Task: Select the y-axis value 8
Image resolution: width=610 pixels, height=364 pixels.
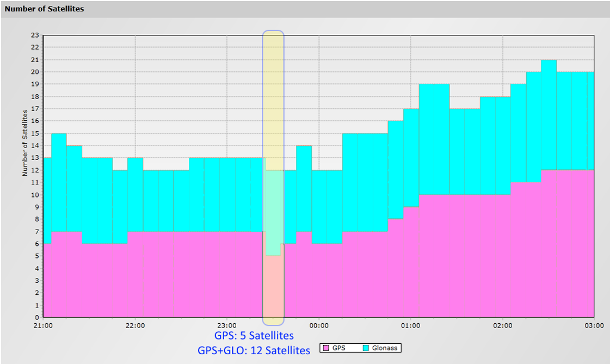Action: click(38, 219)
